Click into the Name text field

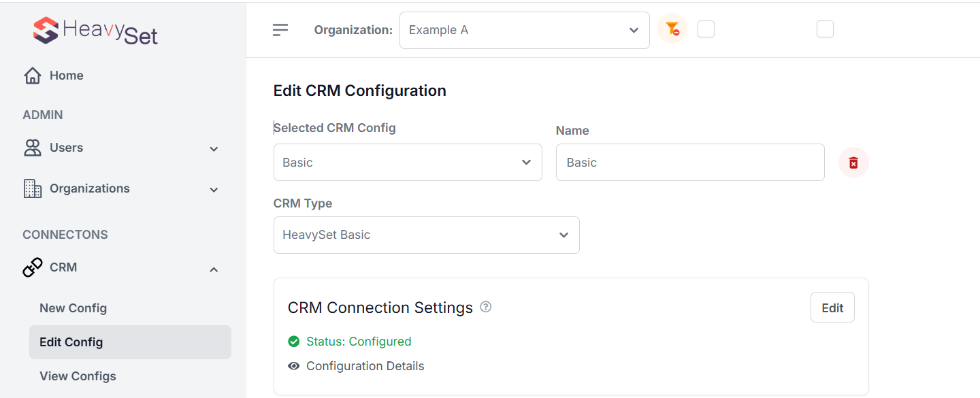pos(689,163)
